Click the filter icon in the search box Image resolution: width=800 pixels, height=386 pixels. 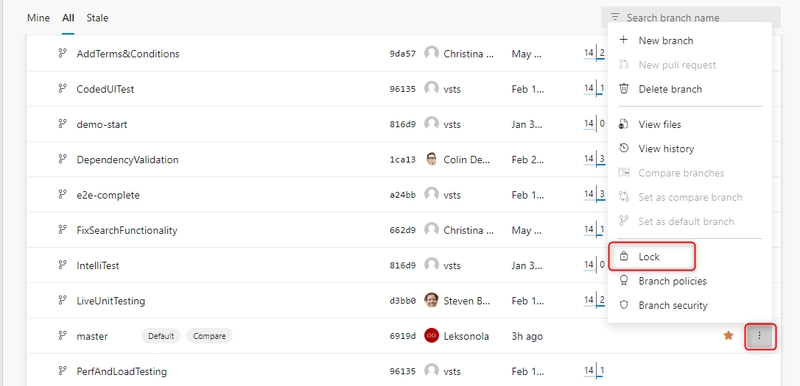point(615,17)
